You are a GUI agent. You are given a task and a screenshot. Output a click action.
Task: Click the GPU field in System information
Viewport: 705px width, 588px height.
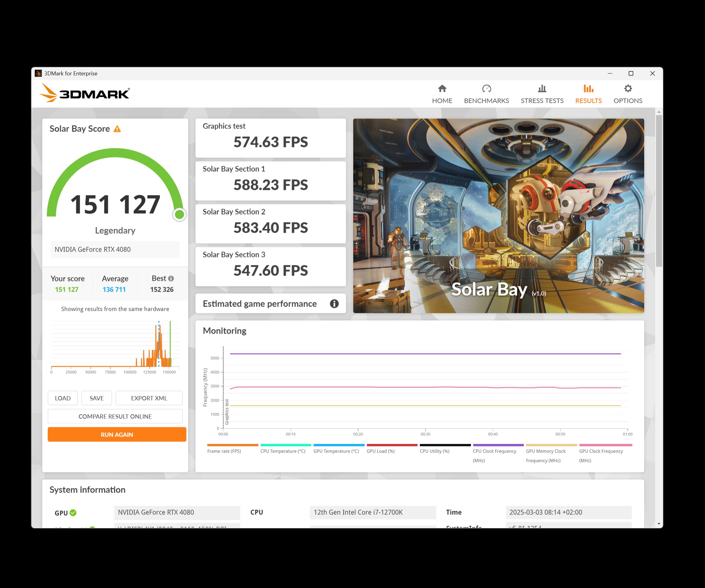point(177,512)
